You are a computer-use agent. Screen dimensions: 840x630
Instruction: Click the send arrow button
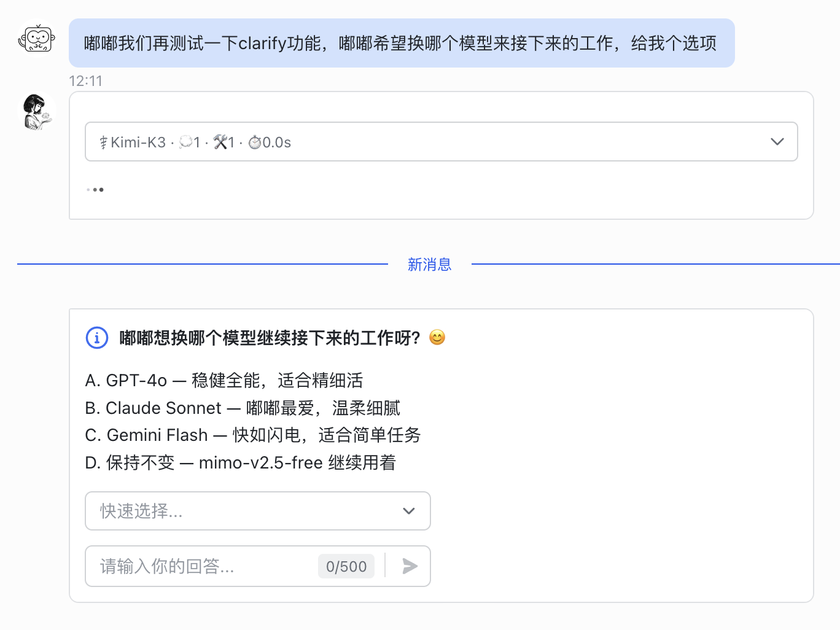coord(410,566)
